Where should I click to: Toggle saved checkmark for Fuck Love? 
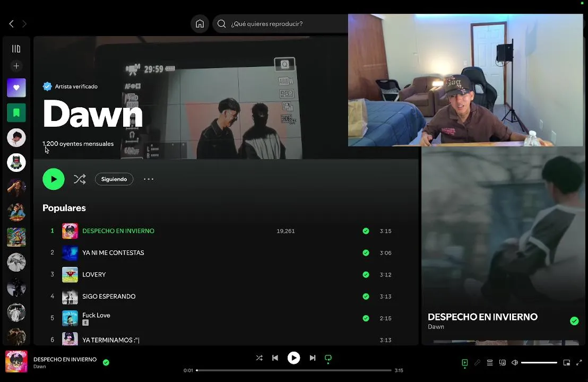click(x=366, y=318)
